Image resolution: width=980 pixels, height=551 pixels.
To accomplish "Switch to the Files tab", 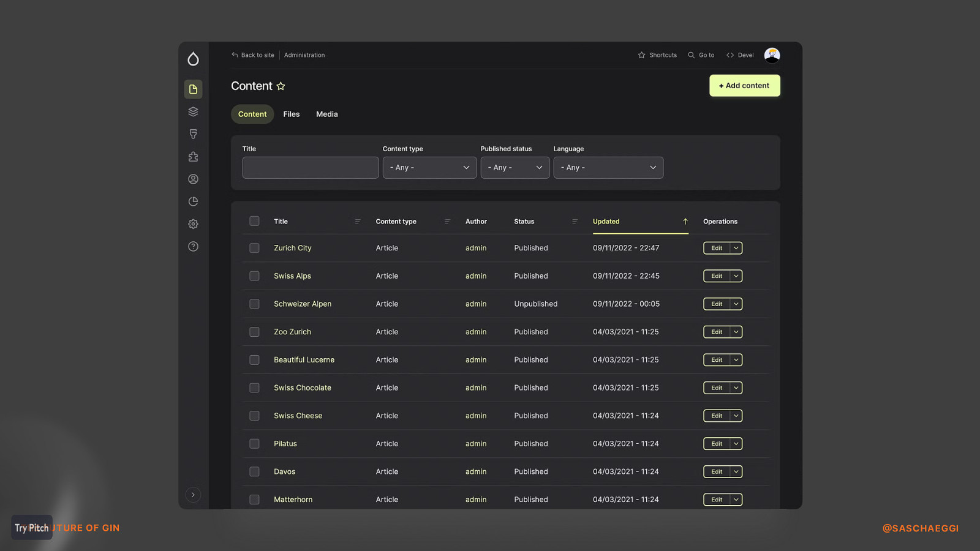I will (x=292, y=114).
